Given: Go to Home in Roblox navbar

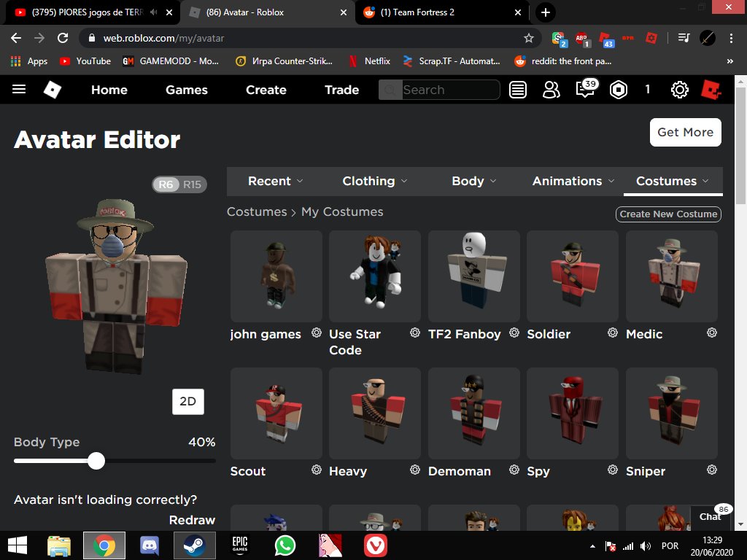Looking at the screenshot, I should click(x=109, y=90).
